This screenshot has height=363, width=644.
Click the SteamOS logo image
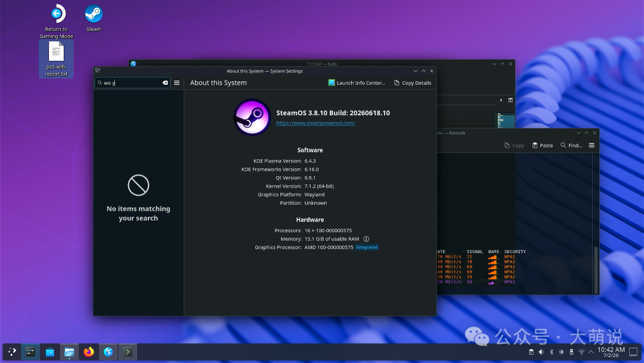click(252, 117)
